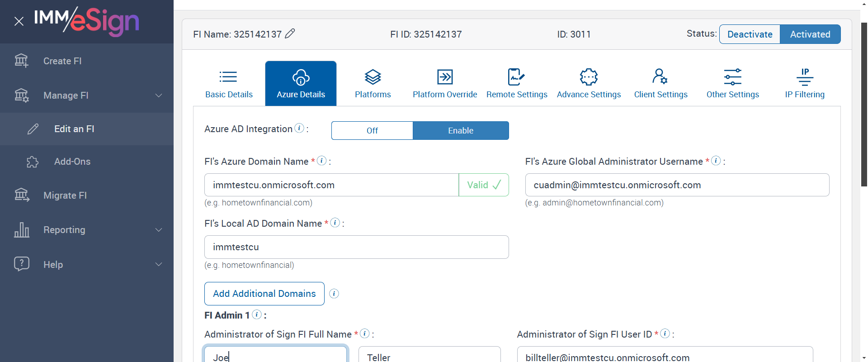
Task: Show info for Azure AD Integration
Action: click(299, 128)
